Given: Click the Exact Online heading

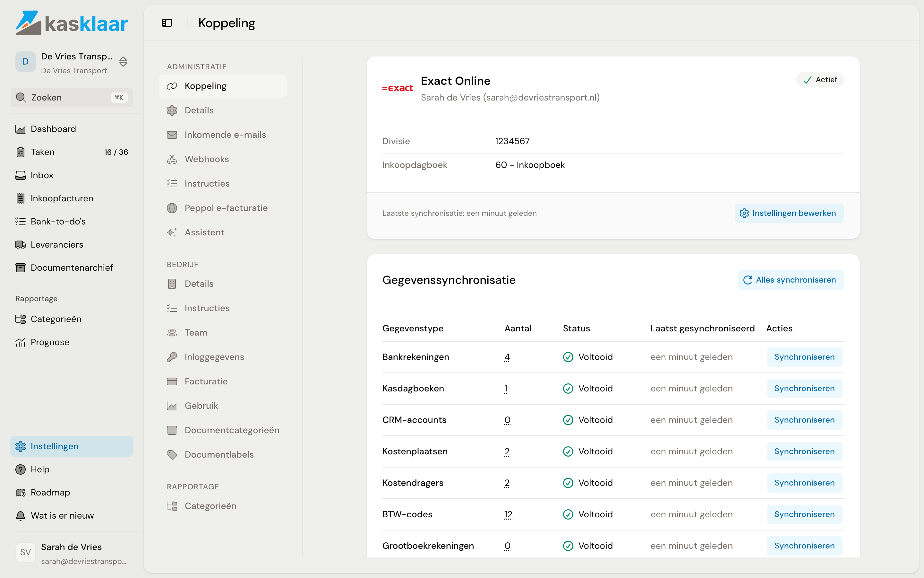Looking at the screenshot, I should pos(456,81).
